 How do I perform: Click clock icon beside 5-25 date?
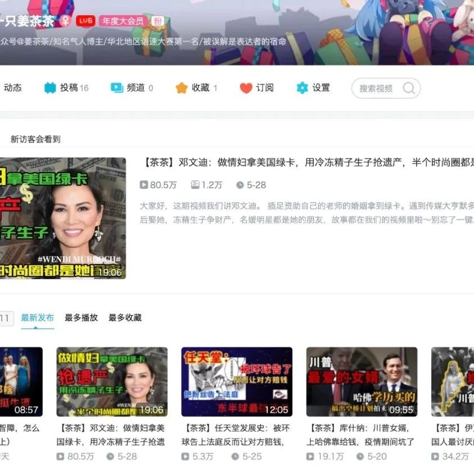pyautogui.click(x=235, y=456)
